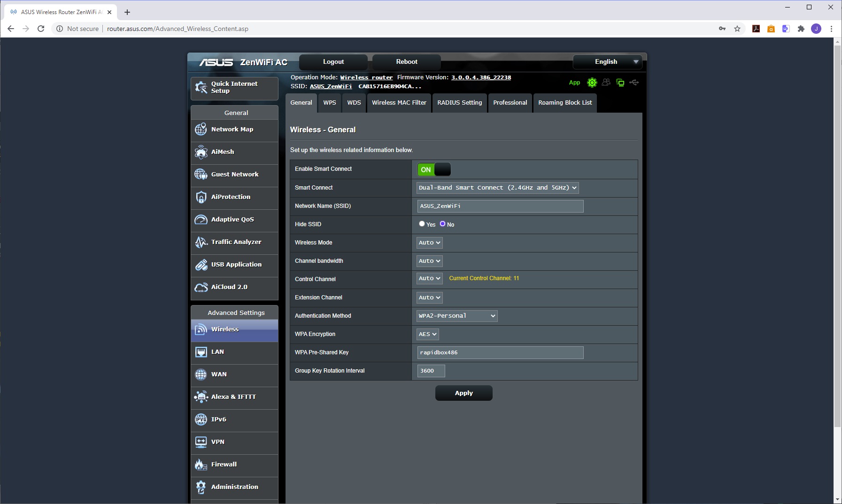This screenshot has width=842, height=504.
Task: Open the Wireless MAC Filter tab
Action: pyautogui.click(x=399, y=103)
